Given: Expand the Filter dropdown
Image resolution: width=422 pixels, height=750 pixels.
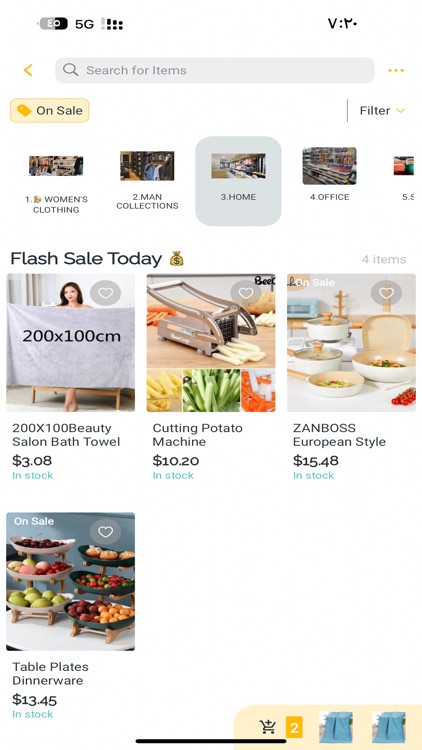Looking at the screenshot, I should point(382,110).
